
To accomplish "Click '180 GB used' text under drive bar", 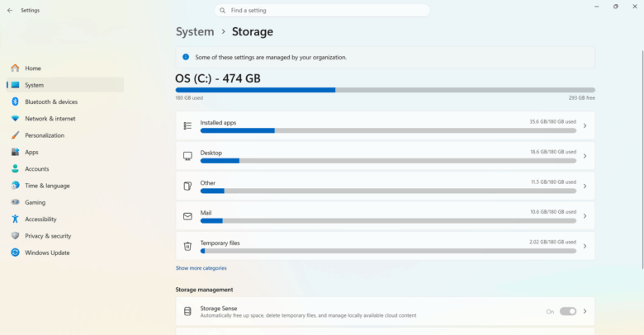I will point(189,97).
